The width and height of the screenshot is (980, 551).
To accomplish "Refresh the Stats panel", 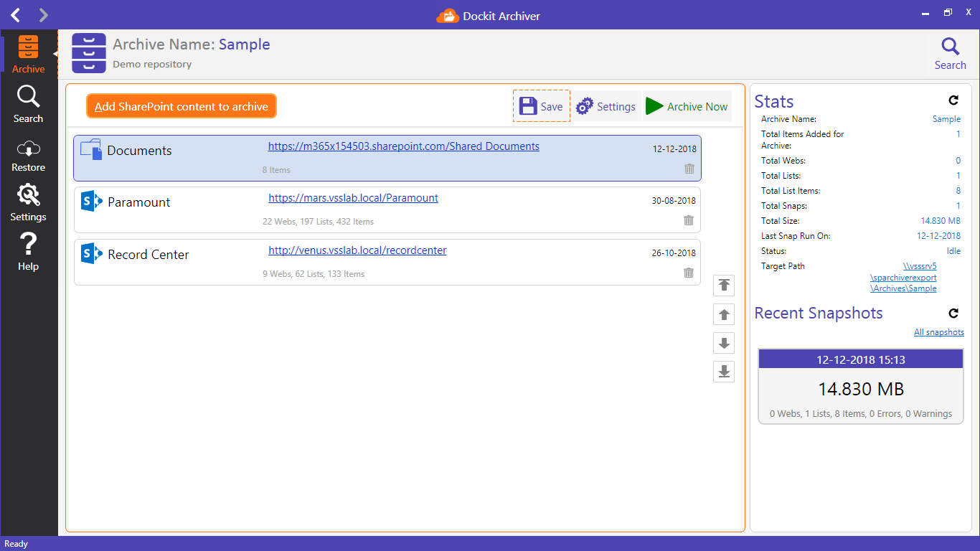I will 953,100.
